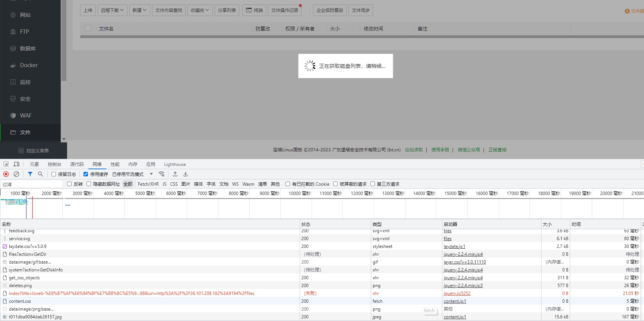Image resolution: width=644 pixels, height=321 pixels.
Task: Open 使用手册 footer link
Action: pos(440,150)
